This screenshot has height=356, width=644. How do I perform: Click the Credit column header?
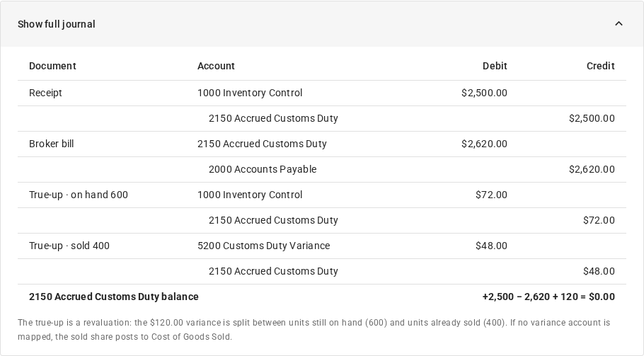click(x=600, y=66)
